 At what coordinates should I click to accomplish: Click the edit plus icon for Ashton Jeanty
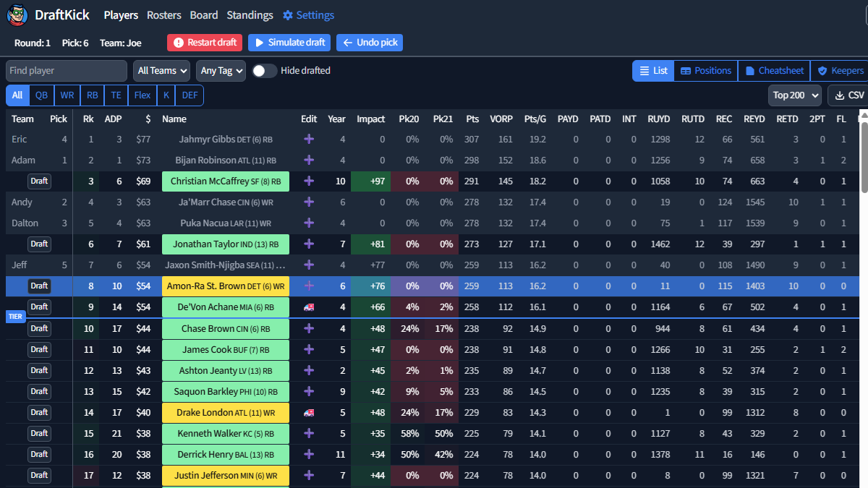[x=309, y=371]
